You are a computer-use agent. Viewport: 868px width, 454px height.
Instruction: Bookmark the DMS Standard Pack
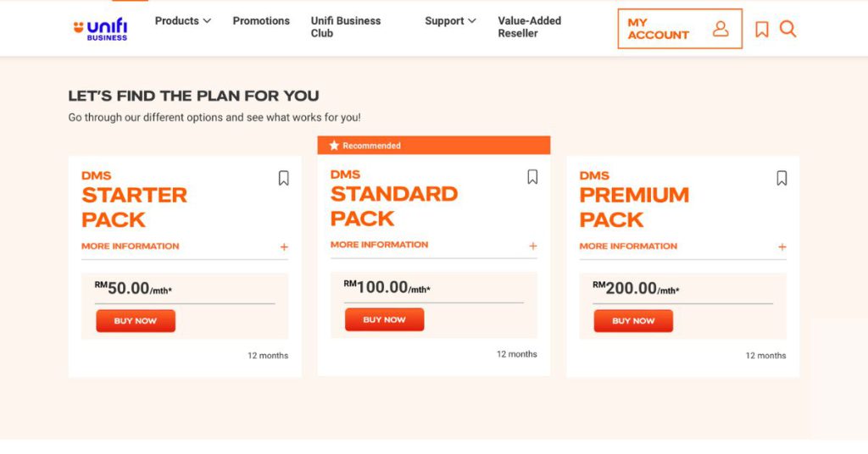532,177
